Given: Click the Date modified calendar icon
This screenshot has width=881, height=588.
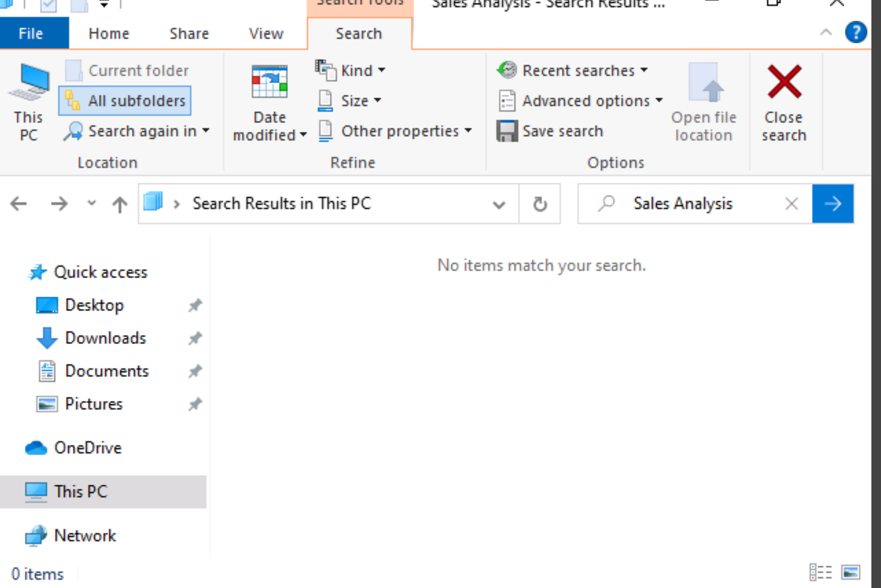Looking at the screenshot, I should point(270,82).
